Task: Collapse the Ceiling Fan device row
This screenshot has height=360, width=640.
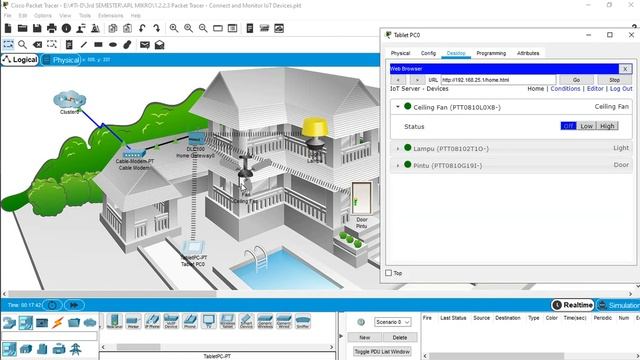Action: (398, 107)
